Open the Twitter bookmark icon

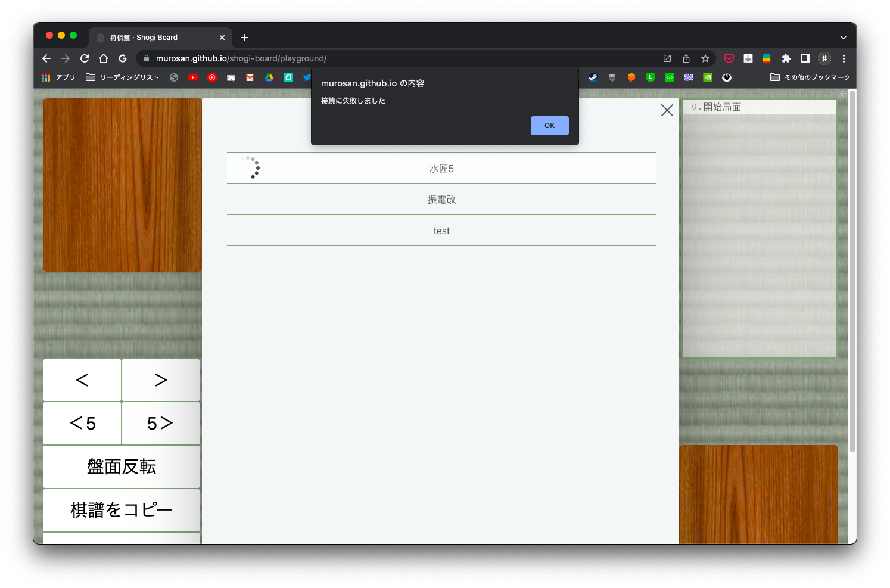coord(307,77)
